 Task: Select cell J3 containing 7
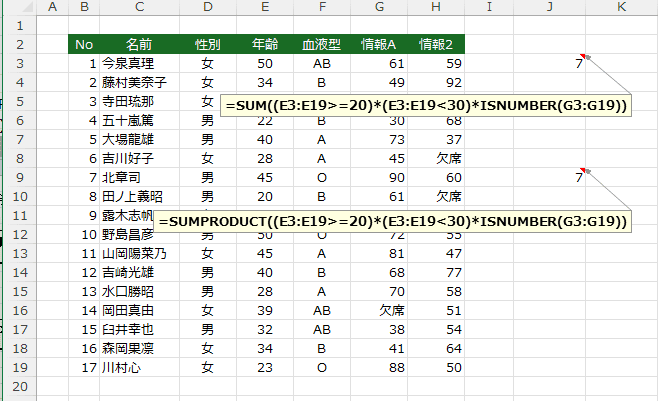point(550,63)
